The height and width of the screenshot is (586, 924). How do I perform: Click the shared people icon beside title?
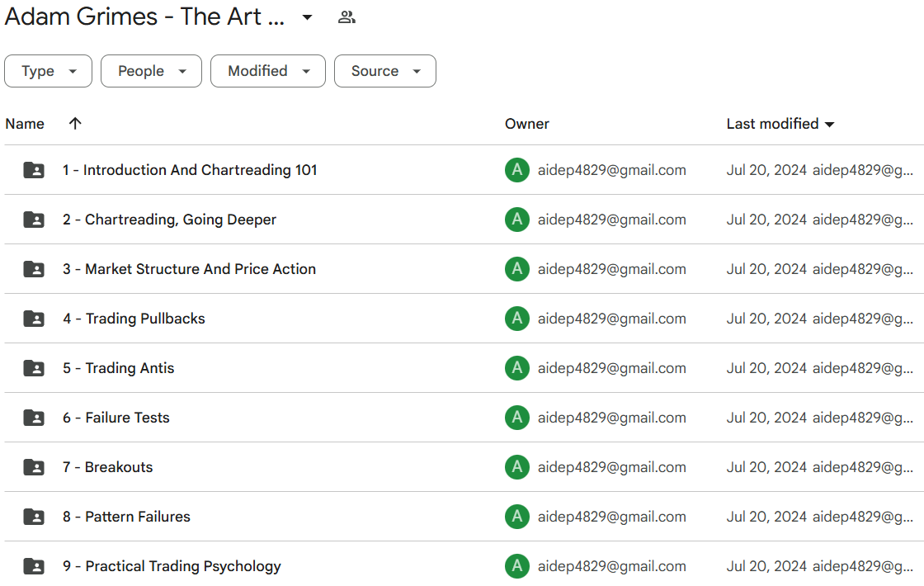[346, 17]
